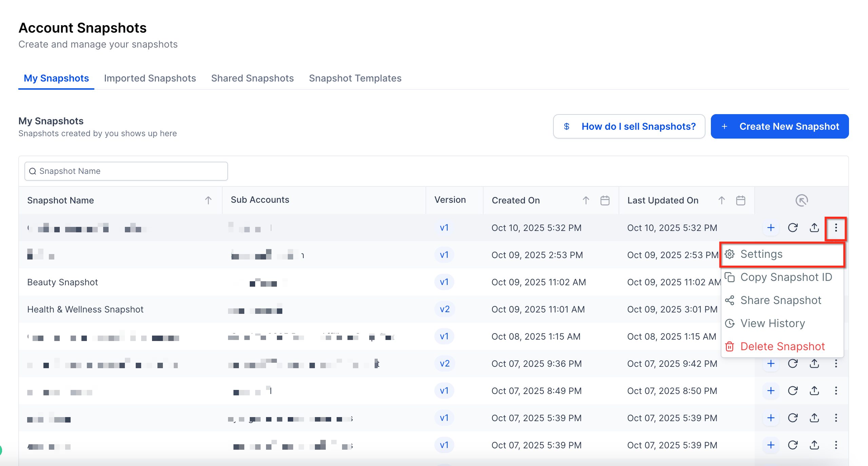Image resolution: width=868 pixels, height=466 pixels.
Task: Click the circular arrow icon in table header
Action: tap(801, 200)
